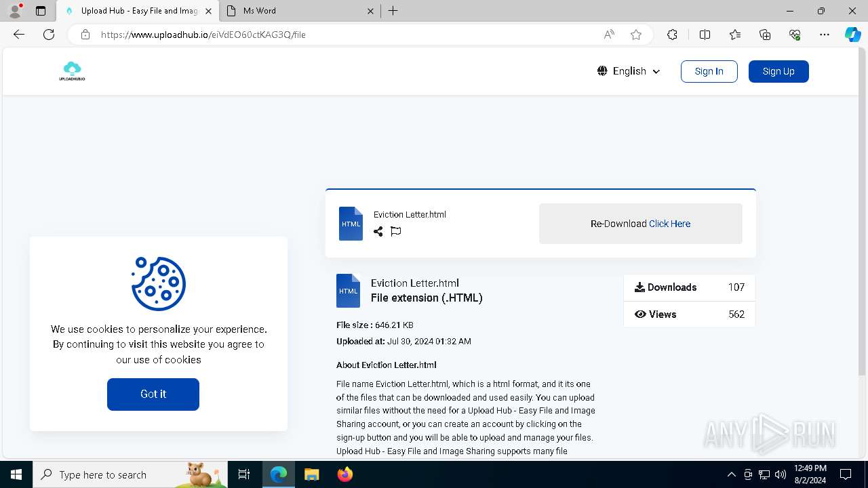Click the globe language icon

602,71
